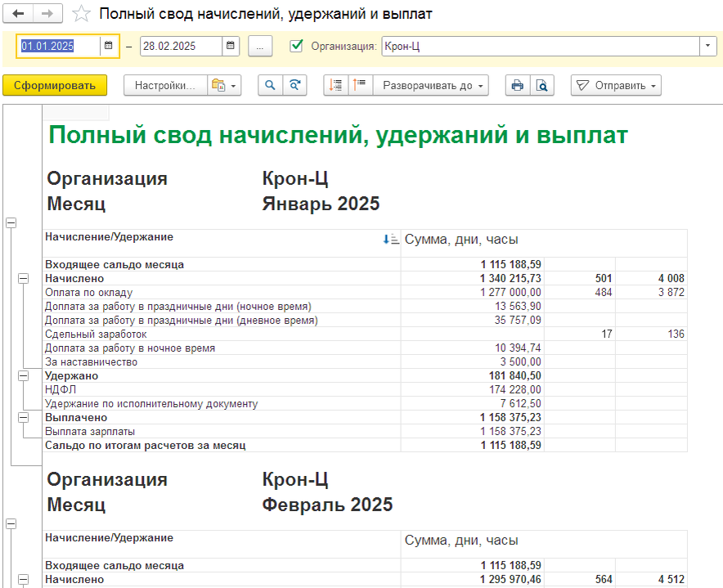Open the period selection ellipsis button

(260, 46)
